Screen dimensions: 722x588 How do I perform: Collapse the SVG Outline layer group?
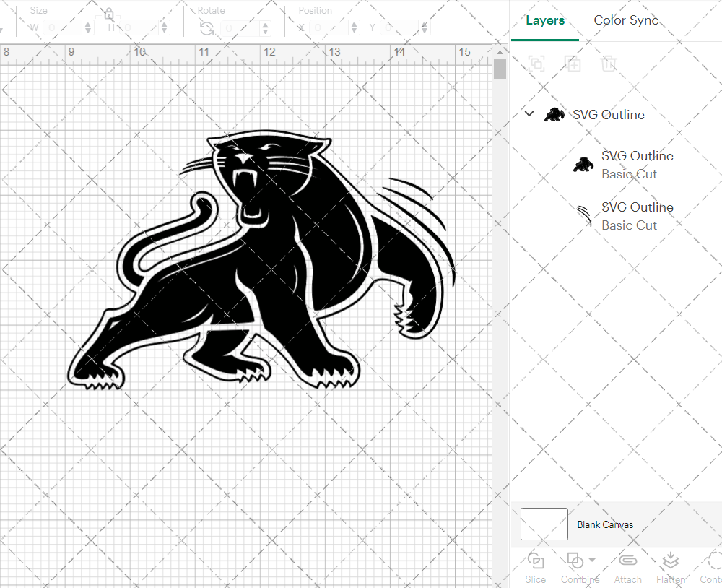pos(529,113)
